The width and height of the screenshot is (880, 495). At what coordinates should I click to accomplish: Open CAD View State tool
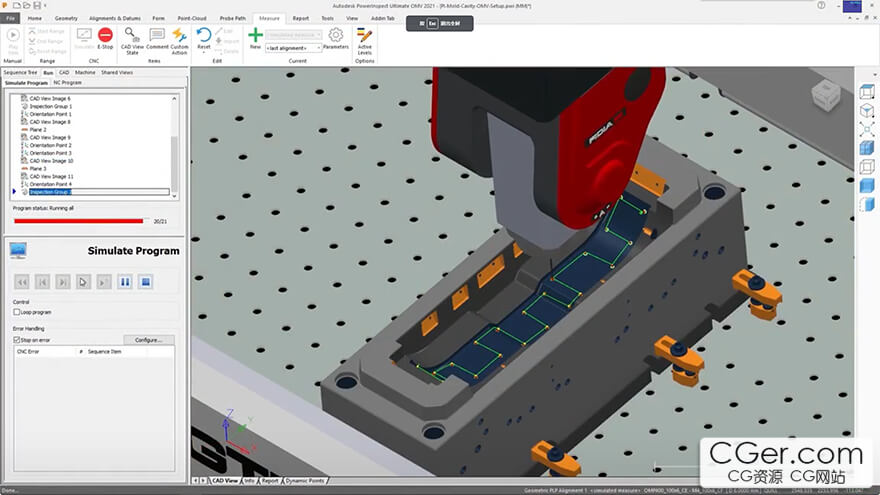(132, 41)
